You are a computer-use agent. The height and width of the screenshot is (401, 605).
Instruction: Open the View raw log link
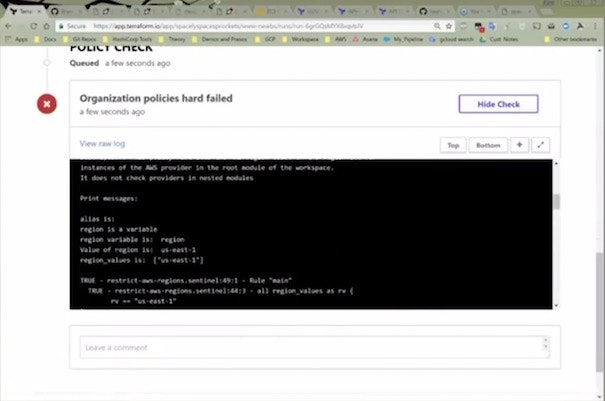[102, 144]
